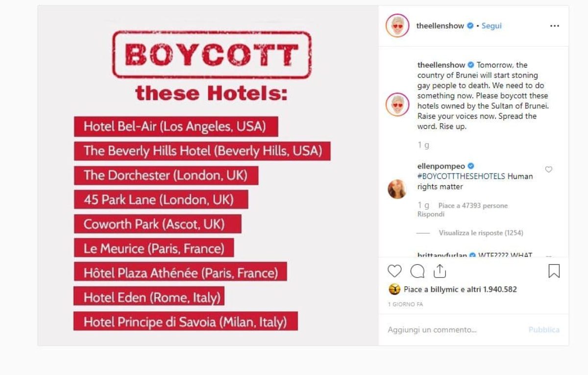Expand "Visualizza le risposte (1254)"
The width and height of the screenshot is (588, 375).
click(x=481, y=233)
